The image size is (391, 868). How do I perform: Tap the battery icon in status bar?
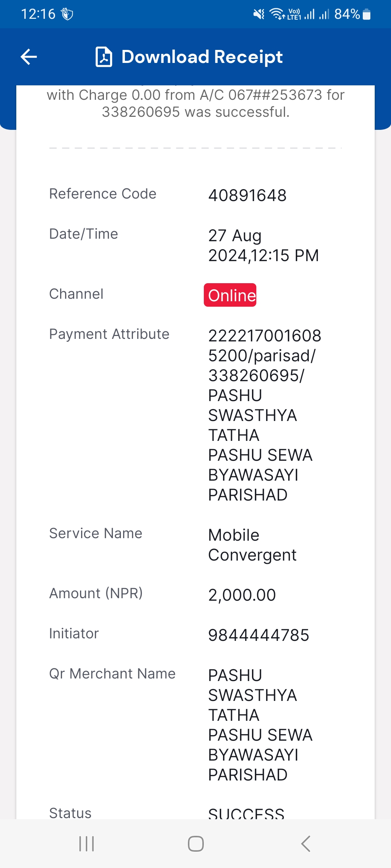[x=366, y=14]
